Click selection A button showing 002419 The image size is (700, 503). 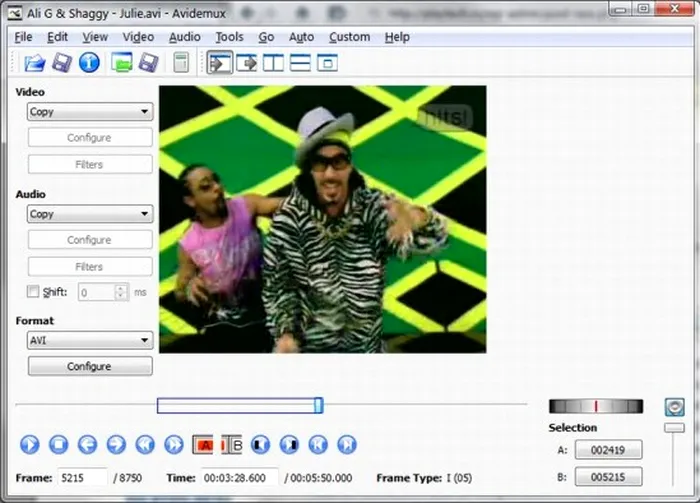(x=608, y=450)
